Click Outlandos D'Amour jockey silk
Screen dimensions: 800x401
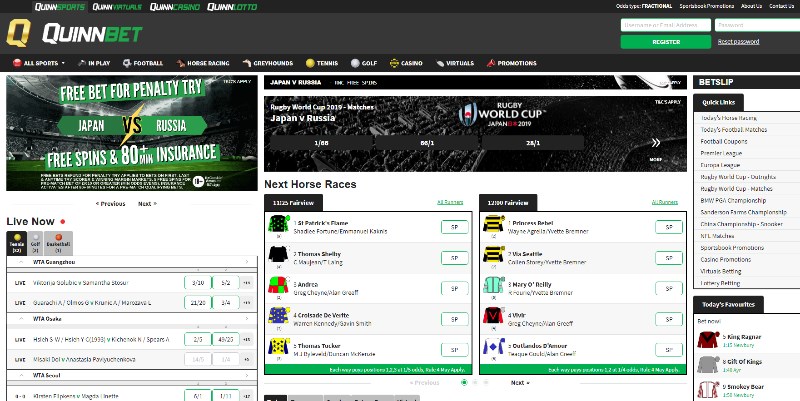[x=493, y=346]
